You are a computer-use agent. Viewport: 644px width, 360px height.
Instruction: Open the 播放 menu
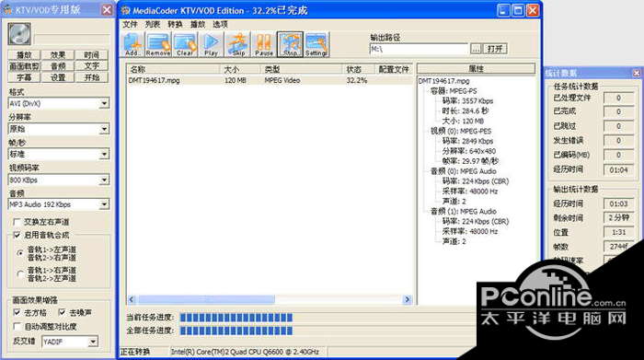198,24
